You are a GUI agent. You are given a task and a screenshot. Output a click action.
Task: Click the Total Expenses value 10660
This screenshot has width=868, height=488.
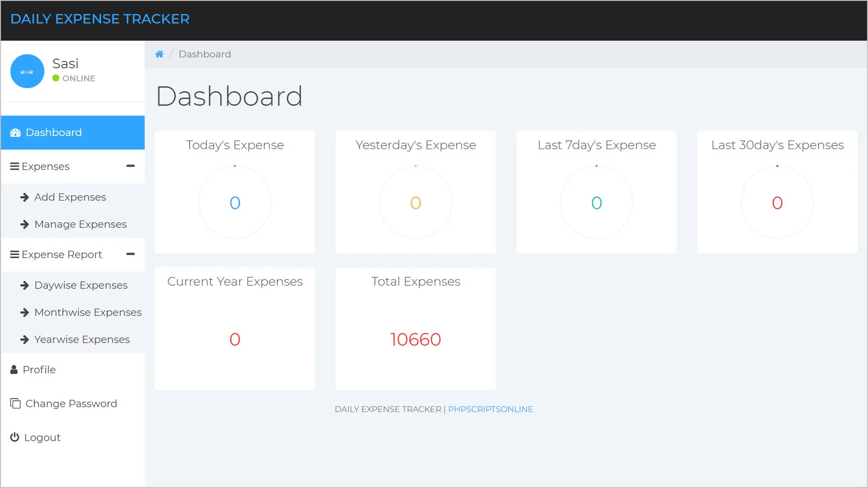(x=416, y=339)
